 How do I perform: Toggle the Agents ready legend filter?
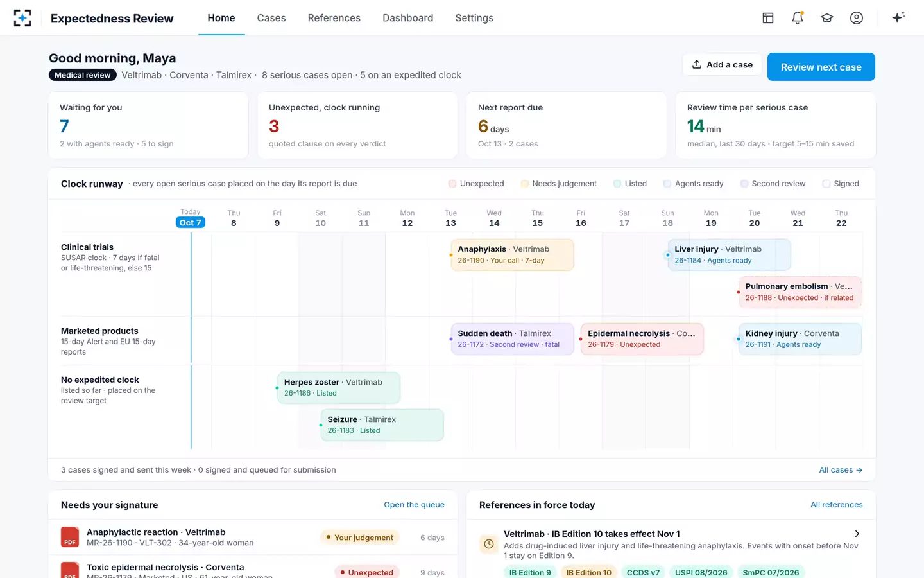point(693,184)
